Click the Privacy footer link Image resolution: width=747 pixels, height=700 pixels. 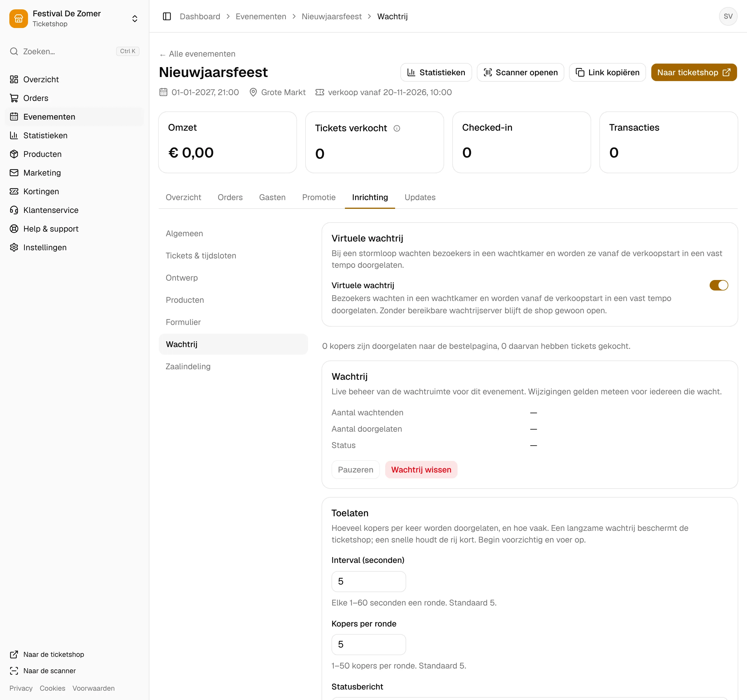21,688
